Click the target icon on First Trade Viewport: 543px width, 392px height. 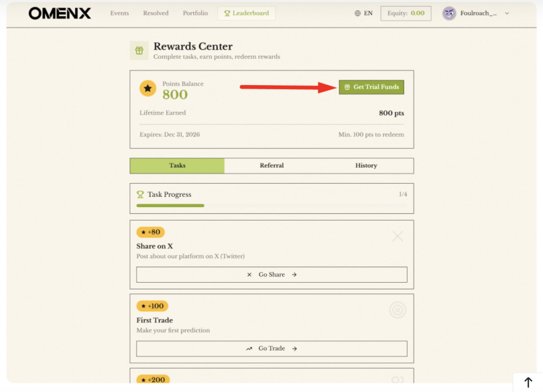(398, 310)
